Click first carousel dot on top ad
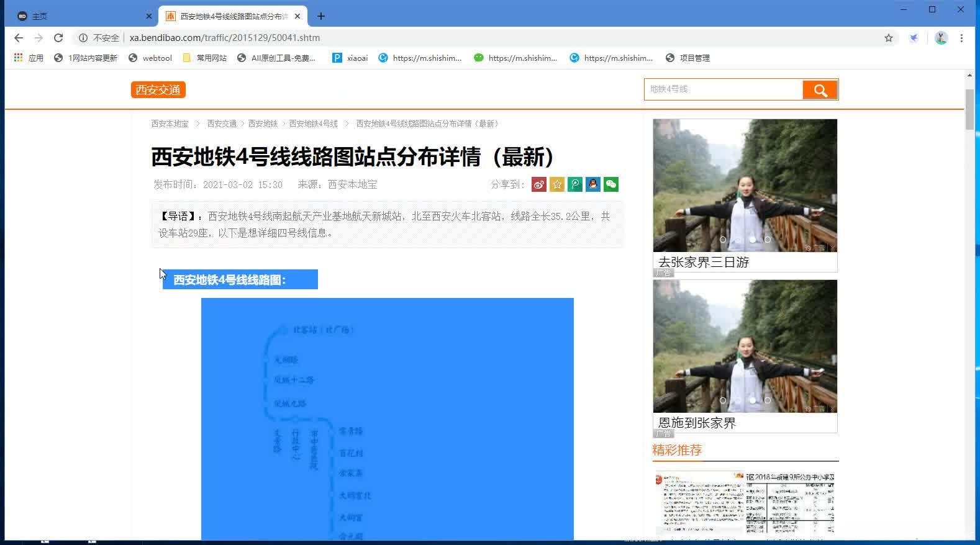Viewport: 980px width, 545px height. point(723,240)
